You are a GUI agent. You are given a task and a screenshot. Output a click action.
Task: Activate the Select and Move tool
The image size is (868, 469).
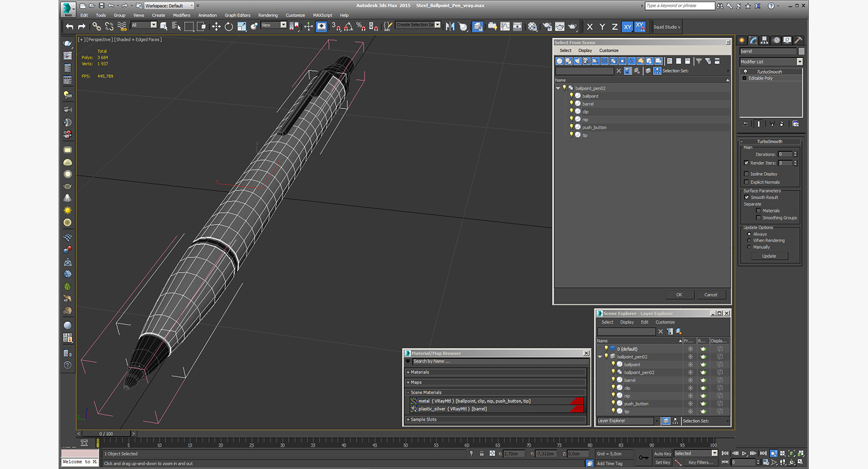point(216,26)
